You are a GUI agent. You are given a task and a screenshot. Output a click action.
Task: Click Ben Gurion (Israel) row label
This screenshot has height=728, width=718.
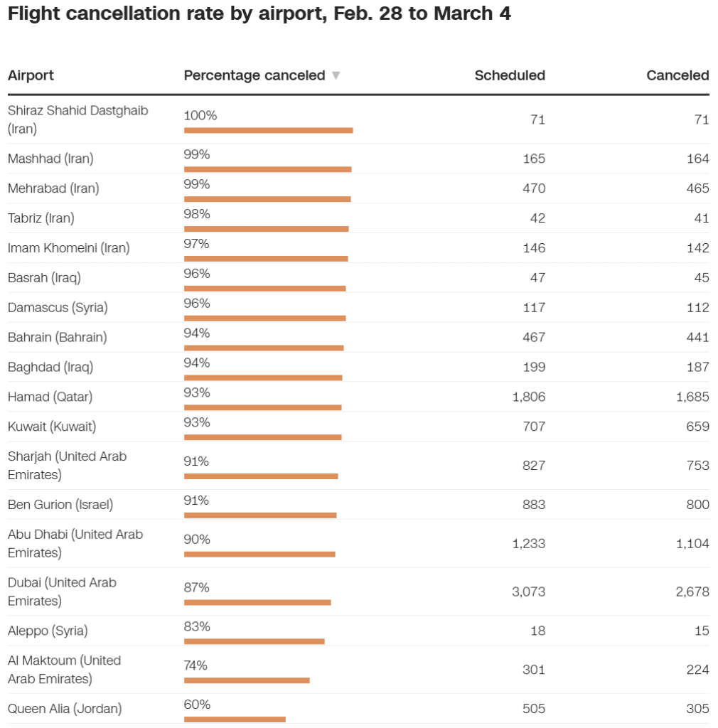[60, 505]
